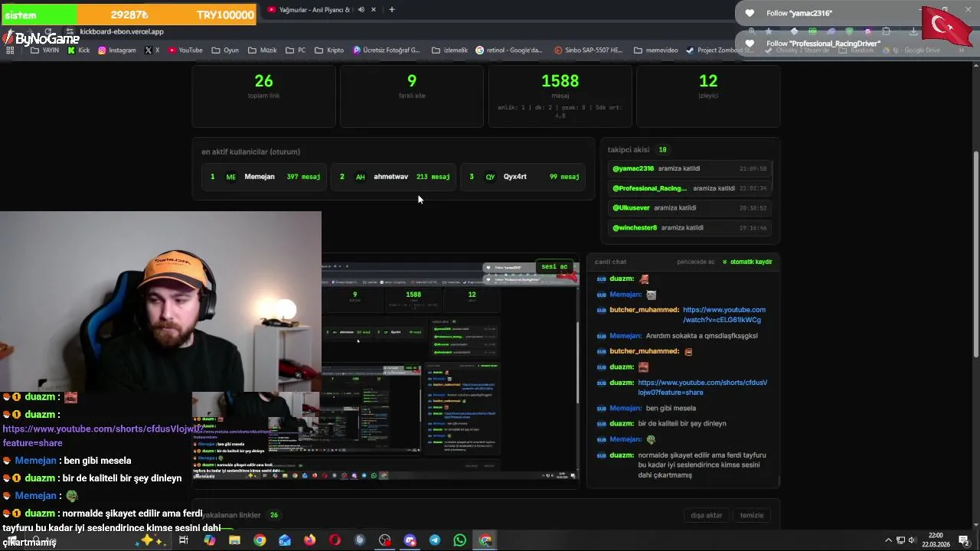
Task: Open the network tray icon
Action: (900, 540)
